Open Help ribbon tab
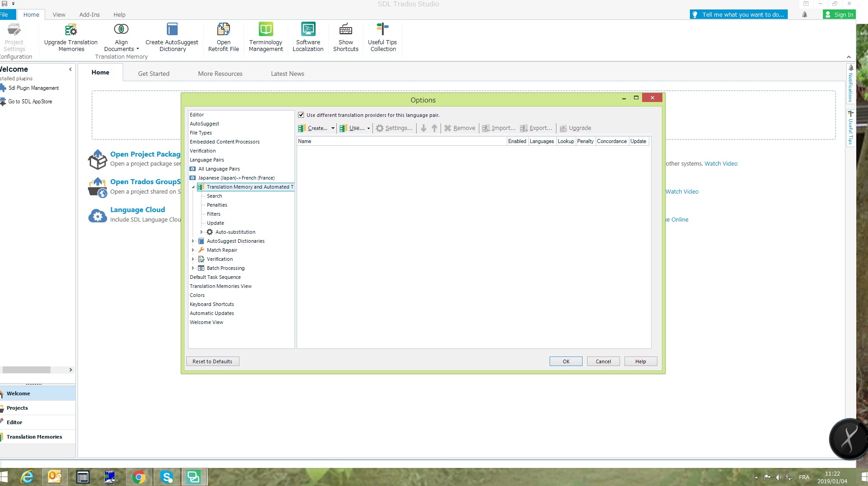The height and width of the screenshot is (486, 868). (119, 14)
